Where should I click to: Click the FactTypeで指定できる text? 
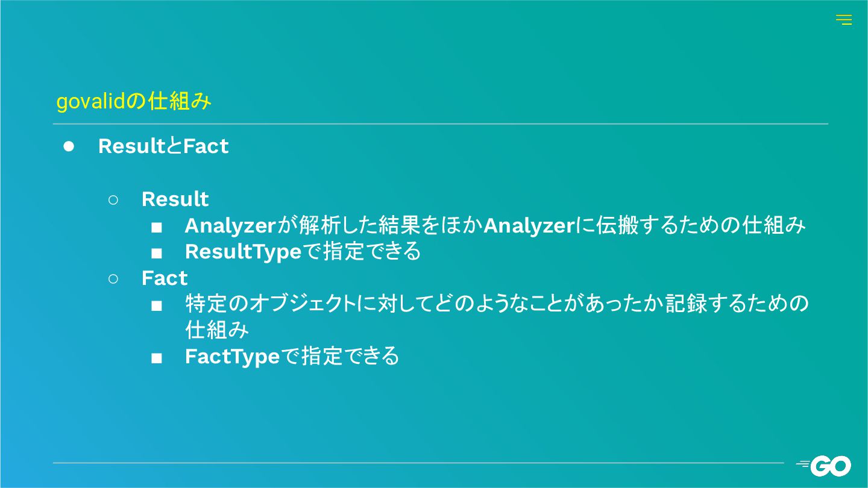point(292,357)
